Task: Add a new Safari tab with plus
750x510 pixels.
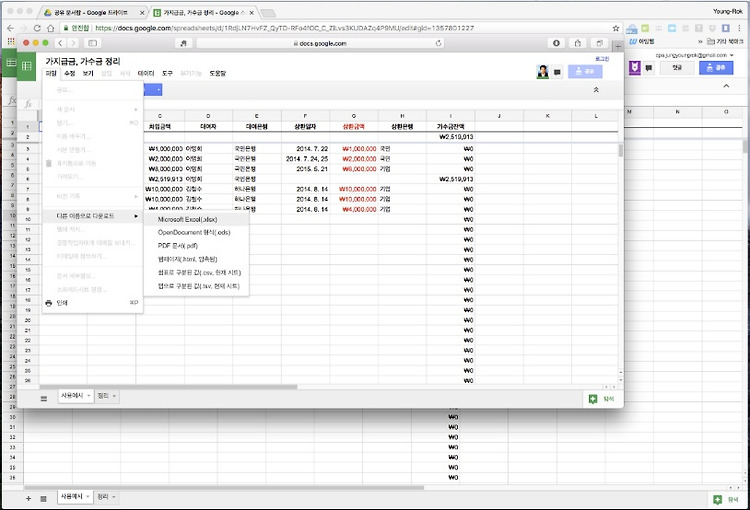Action: [x=618, y=46]
